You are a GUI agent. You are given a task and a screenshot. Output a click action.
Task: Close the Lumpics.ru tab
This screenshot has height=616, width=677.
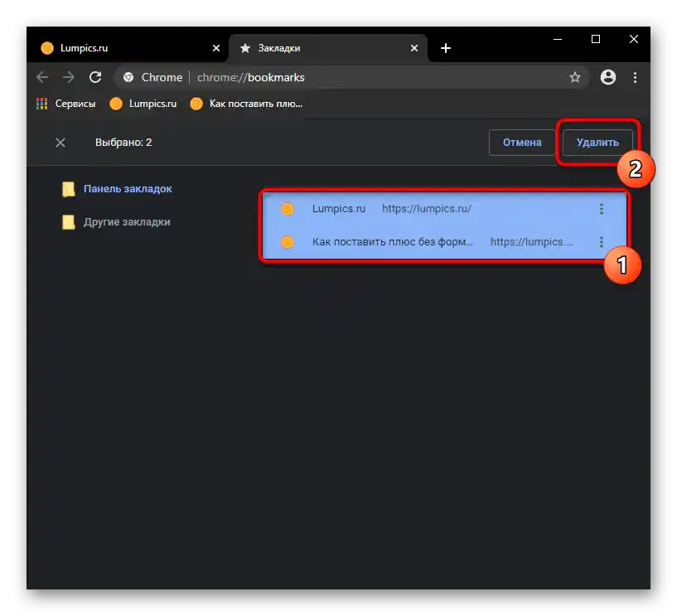point(216,48)
